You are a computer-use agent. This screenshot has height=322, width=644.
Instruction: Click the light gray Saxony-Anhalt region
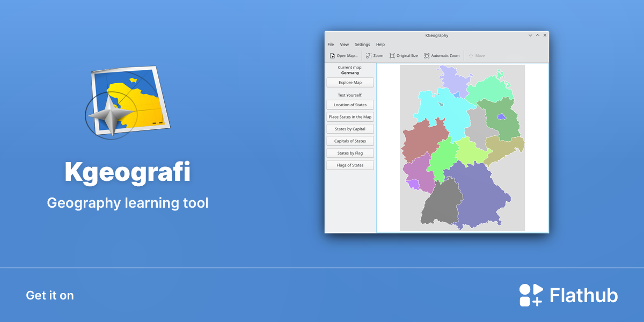click(477, 126)
